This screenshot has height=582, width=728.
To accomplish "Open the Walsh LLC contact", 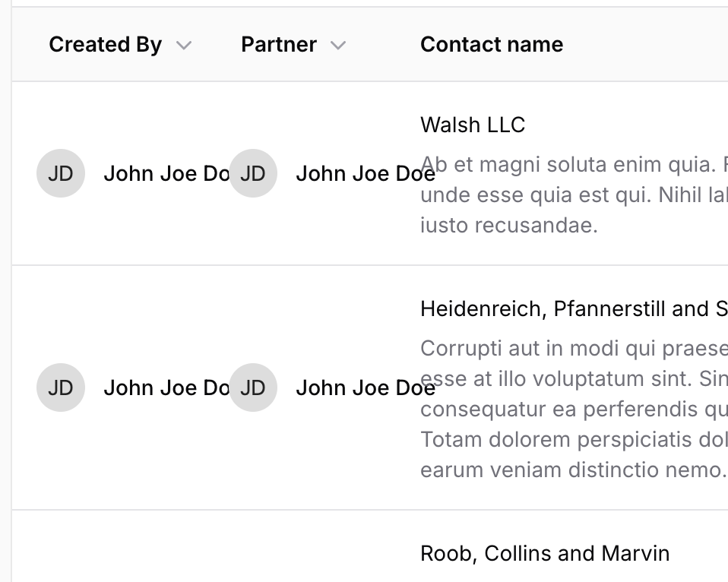I will (472, 125).
